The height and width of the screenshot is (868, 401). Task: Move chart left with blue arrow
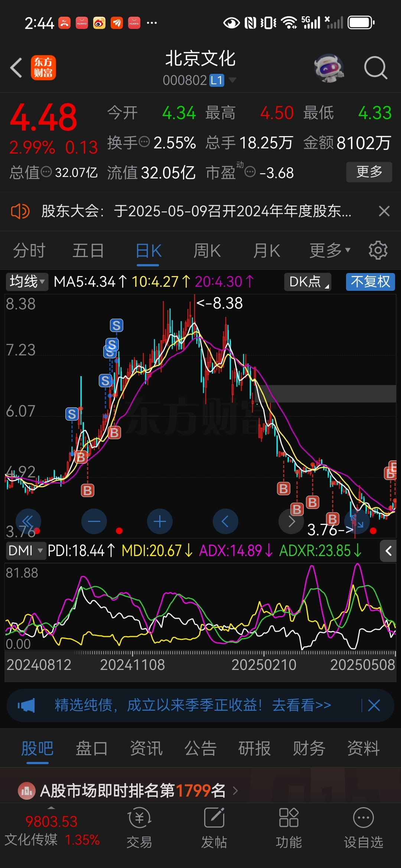225,521
